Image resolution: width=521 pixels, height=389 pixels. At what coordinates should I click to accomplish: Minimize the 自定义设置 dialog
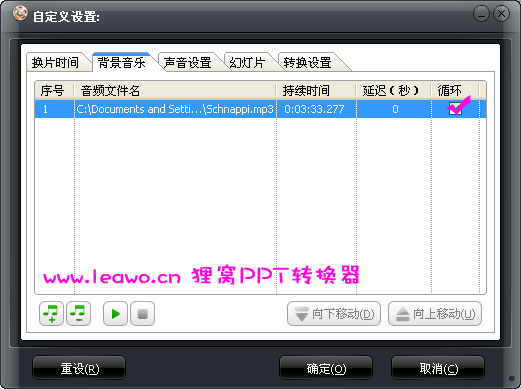coord(481,14)
